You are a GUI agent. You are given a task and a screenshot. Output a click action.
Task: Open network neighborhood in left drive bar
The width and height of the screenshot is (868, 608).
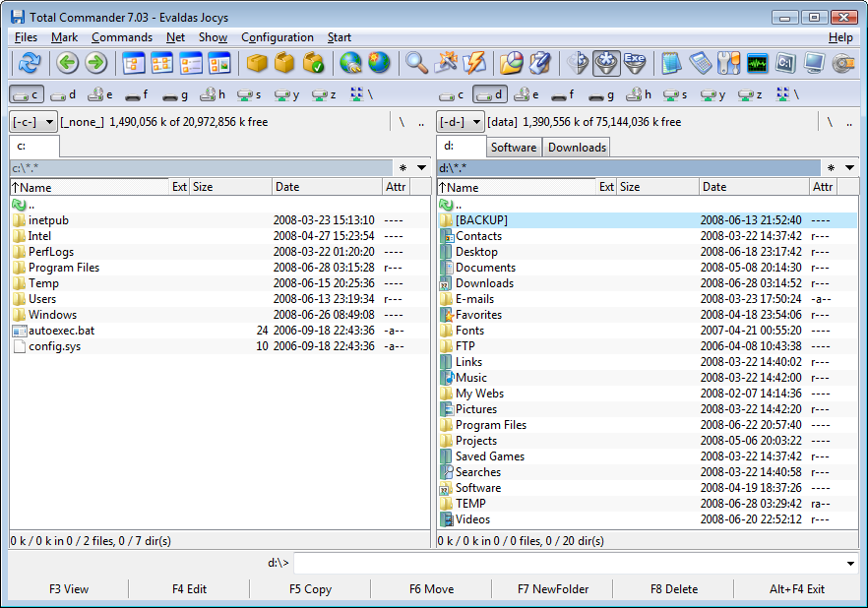[x=361, y=94]
